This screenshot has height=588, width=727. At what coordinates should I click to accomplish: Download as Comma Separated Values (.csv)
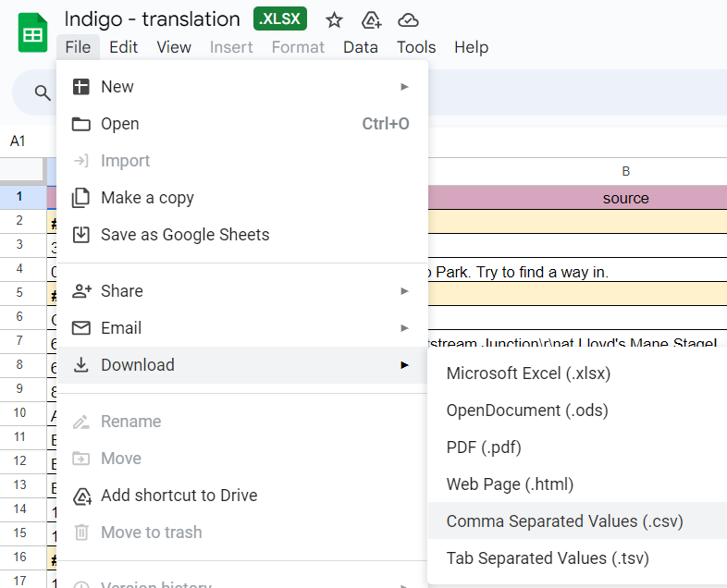[564, 521]
